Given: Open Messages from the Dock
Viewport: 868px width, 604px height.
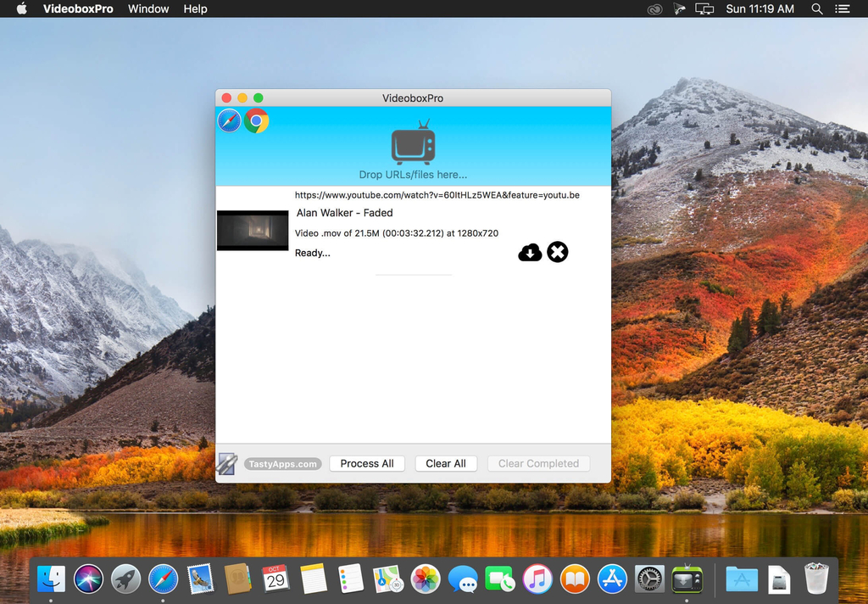Looking at the screenshot, I should [x=463, y=580].
